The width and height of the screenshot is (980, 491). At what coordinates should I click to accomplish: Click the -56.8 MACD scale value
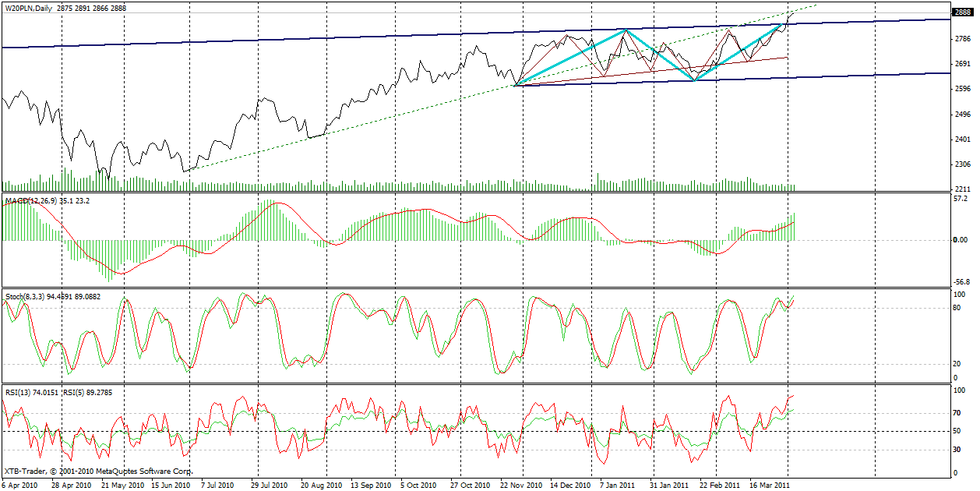(x=963, y=282)
